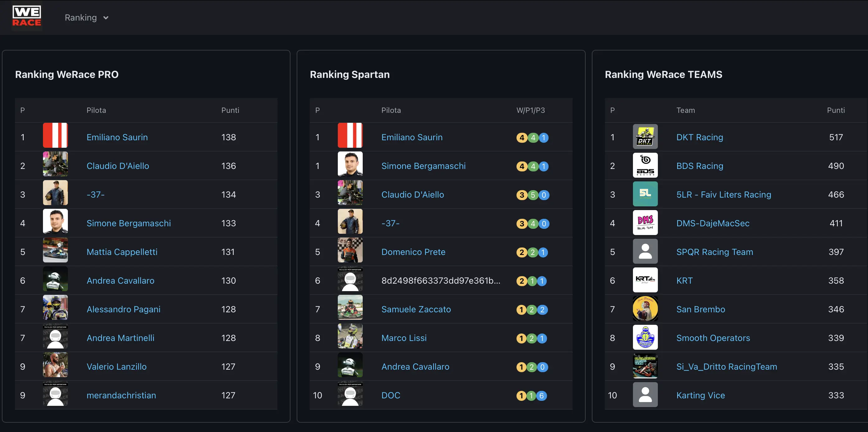Viewport: 868px width, 432px height.
Task: Click the Smooth Operators team logo
Action: coord(645,338)
